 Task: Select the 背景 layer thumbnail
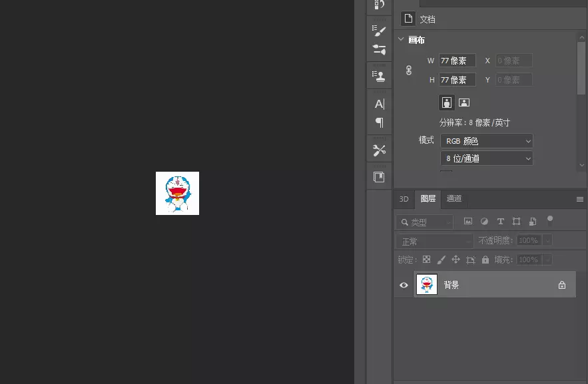[427, 284]
